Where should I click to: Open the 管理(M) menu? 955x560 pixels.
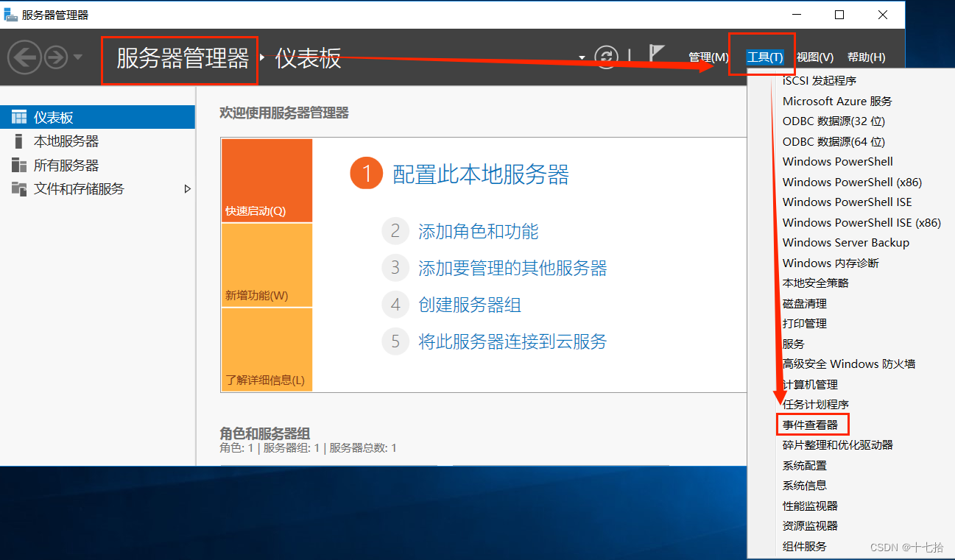click(707, 57)
